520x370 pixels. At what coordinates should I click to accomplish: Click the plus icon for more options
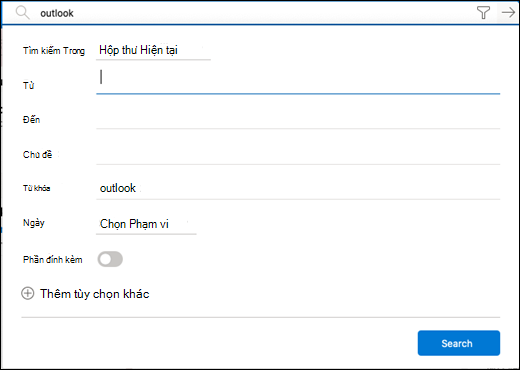28,294
